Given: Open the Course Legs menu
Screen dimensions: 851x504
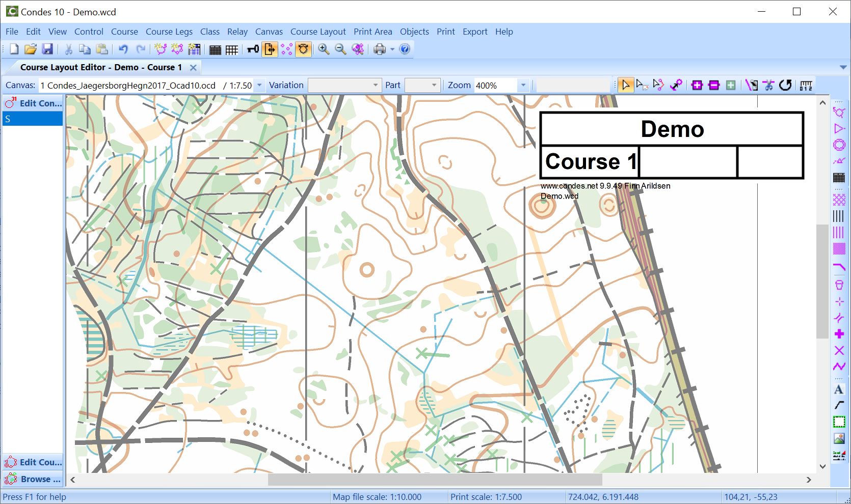Looking at the screenshot, I should coord(169,32).
